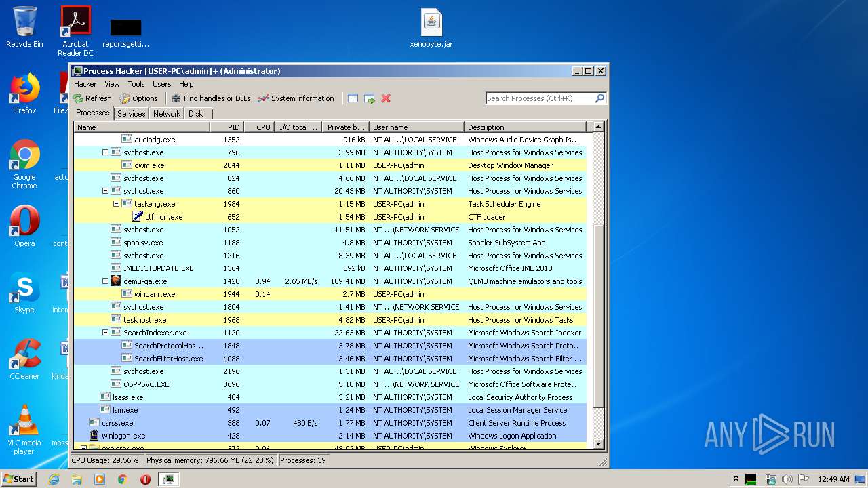868x488 pixels.
Task: Sort by the I/O total column header
Action: click(x=298, y=127)
